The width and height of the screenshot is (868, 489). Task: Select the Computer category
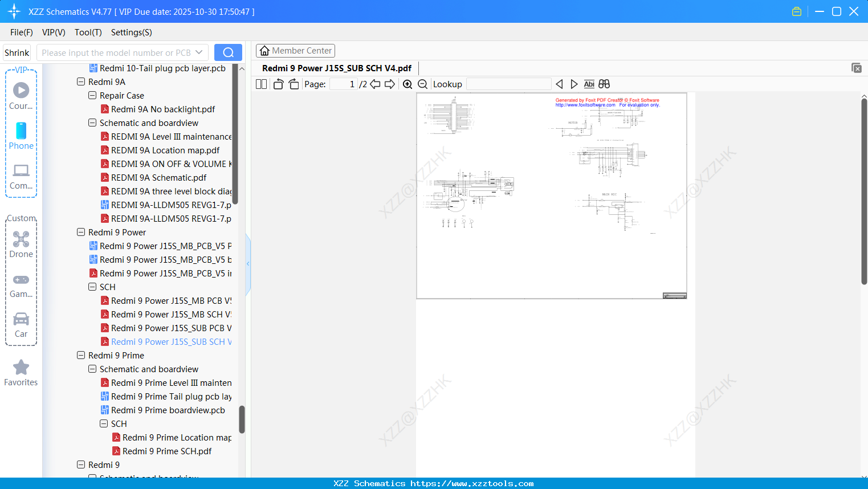[21, 177]
